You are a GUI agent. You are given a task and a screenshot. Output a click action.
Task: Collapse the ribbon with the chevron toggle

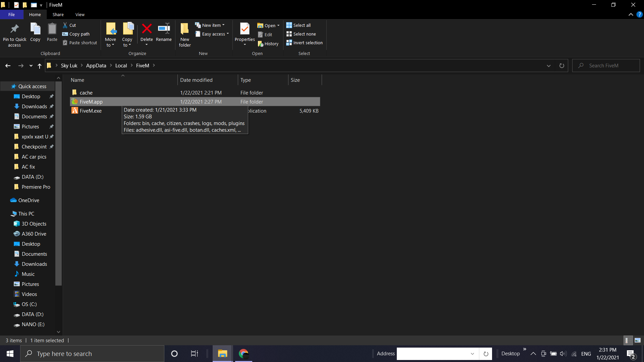pos(631,14)
